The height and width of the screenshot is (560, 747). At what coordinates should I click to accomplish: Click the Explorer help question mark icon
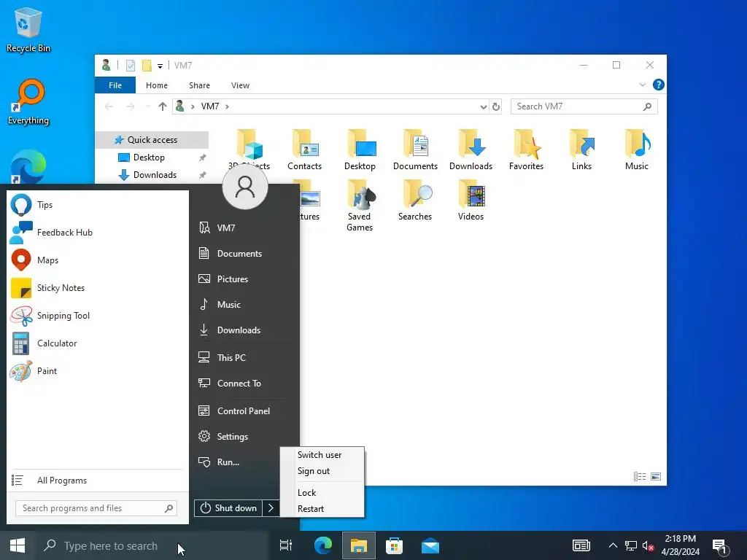coord(659,85)
